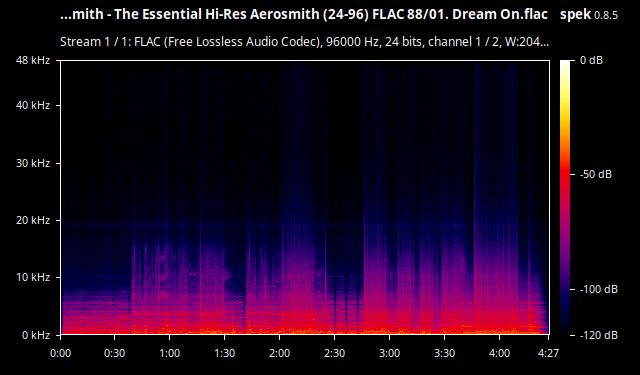Click the 'spek' application name label
The image size is (640, 375).
pyautogui.click(x=576, y=15)
